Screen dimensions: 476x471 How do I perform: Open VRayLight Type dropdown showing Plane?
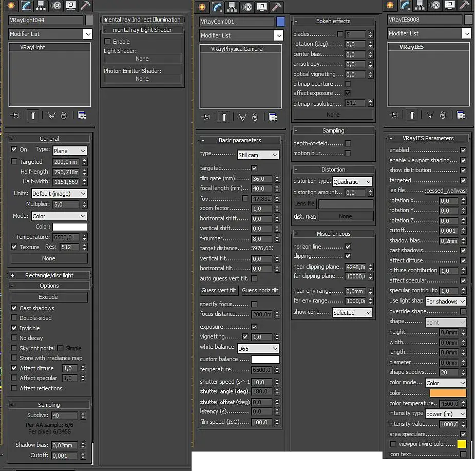click(x=70, y=151)
